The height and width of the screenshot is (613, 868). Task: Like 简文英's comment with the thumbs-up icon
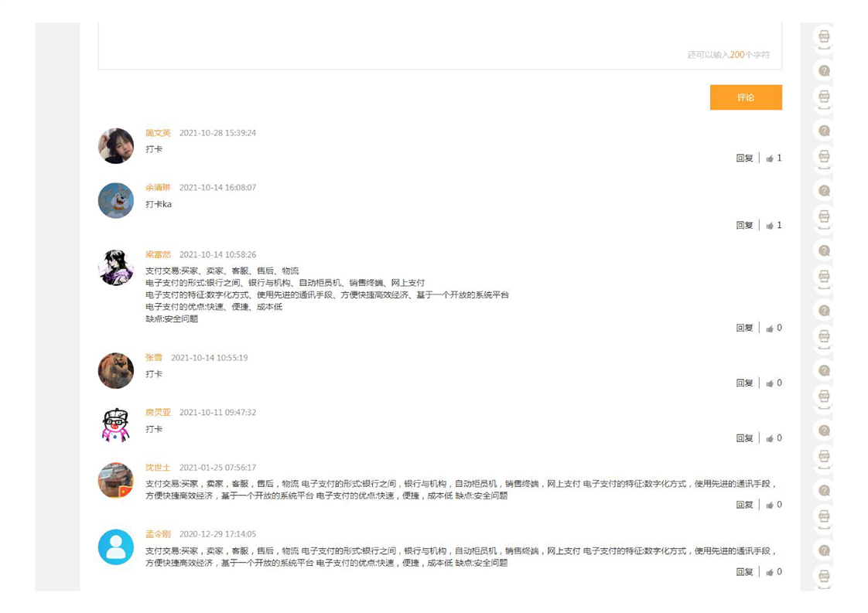pos(770,158)
